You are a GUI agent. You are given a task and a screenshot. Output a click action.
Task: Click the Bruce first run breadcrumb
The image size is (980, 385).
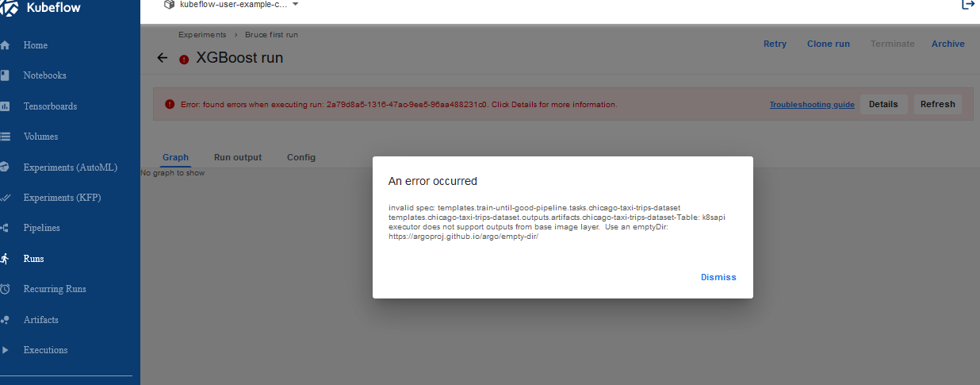[x=271, y=35]
